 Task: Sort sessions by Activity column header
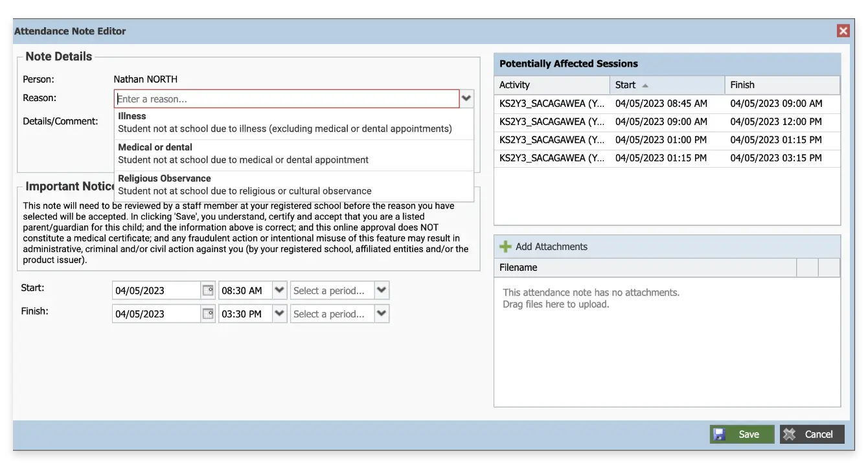pos(551,85)
